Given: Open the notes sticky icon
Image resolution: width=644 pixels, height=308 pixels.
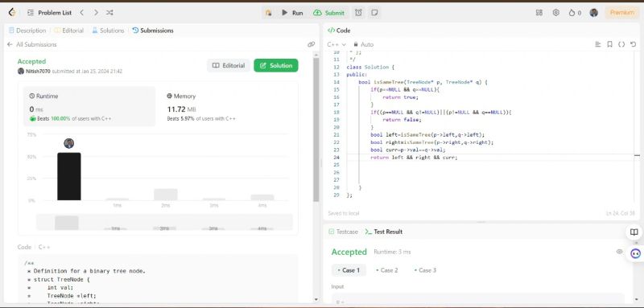Looking at the screenshot, I should 374,13.
